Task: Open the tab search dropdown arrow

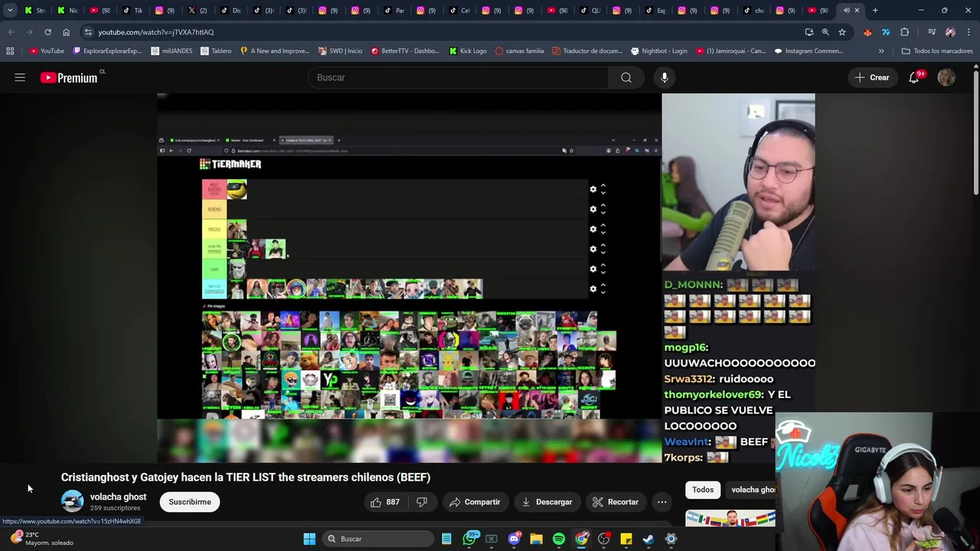Action: pyautogui.click(x=10, y=11)
